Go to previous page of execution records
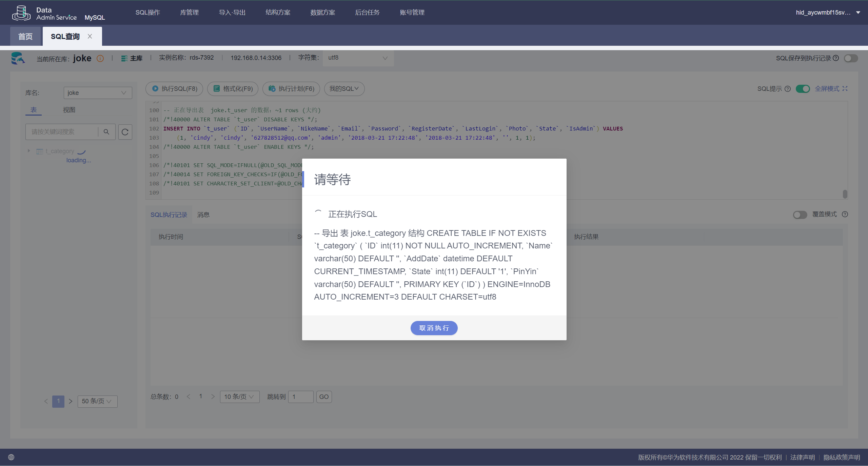 pos(189,397)
